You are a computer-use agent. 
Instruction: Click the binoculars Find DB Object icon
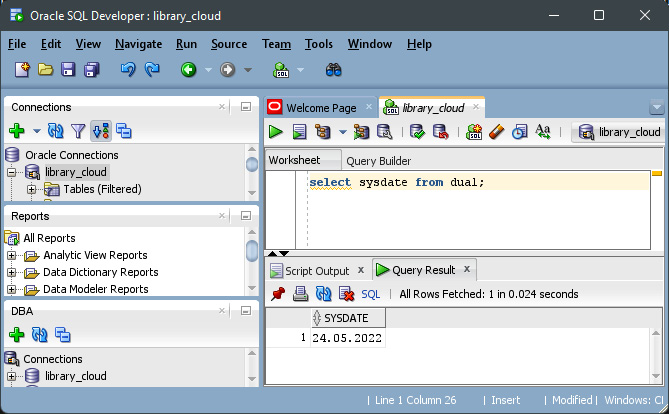(333, 70)
